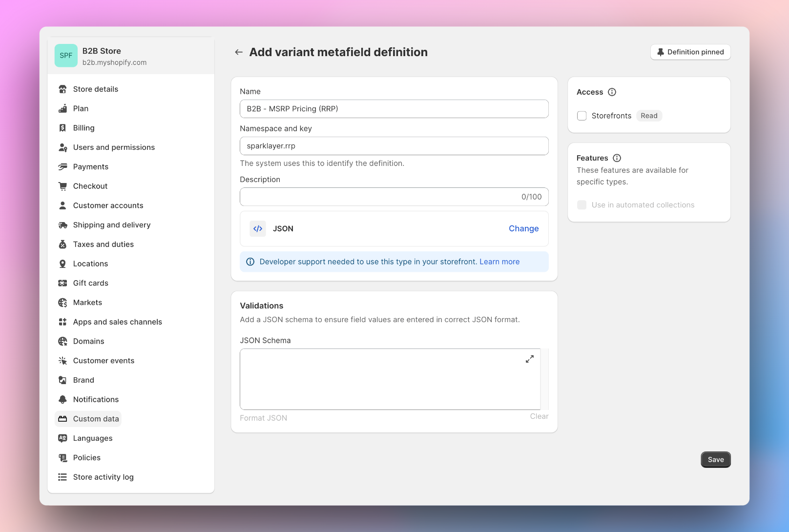This screenshot has width=789, height=532.
Task: Enable Storefronts read access
Action: (581, 116)
